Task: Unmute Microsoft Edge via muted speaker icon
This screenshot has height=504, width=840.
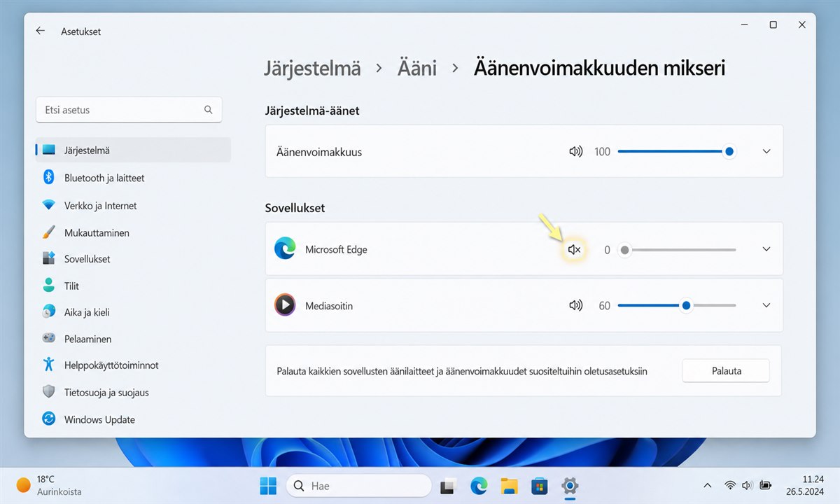Action: (x=574, y=249)
